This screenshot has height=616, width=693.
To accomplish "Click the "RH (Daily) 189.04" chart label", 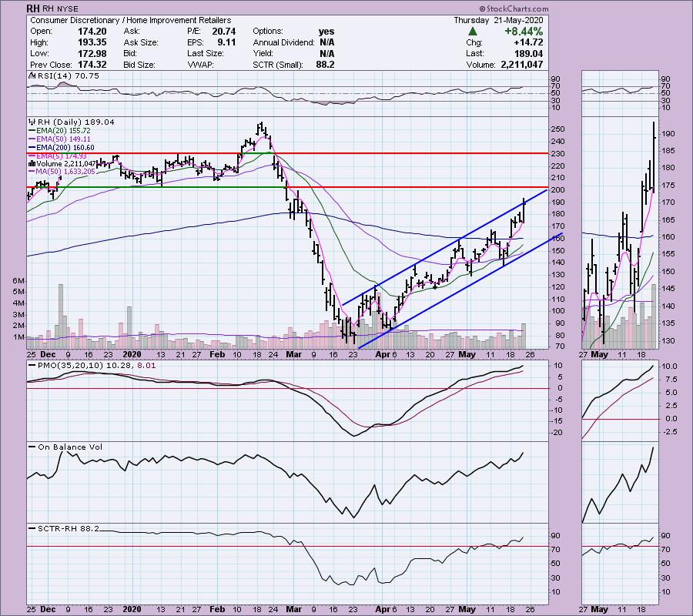I will click(75, 122).
